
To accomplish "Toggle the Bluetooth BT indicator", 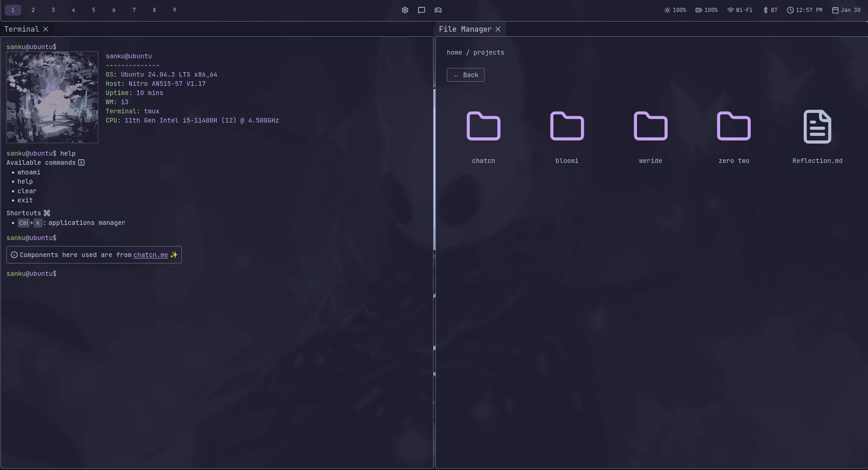I will (770, 10).
